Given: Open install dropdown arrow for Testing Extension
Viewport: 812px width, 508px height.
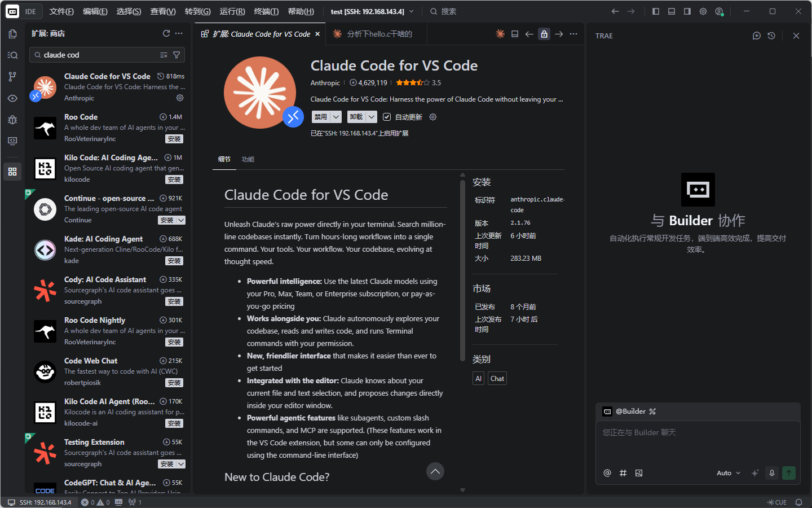Looking at the screenshot, I should (180, 464).
